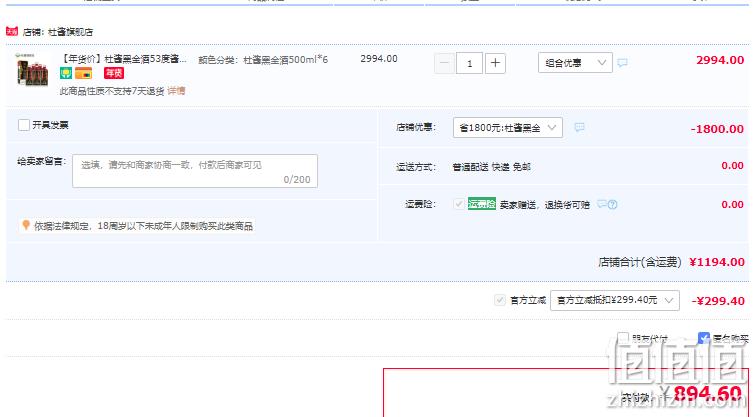Decrease quantity with the minus button
Image resolution: width=756 pixels, height=417 pixels.
click(444, 63)
